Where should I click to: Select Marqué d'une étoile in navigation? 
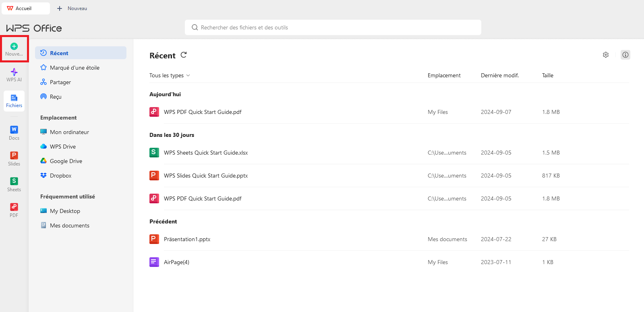point(75,68)
